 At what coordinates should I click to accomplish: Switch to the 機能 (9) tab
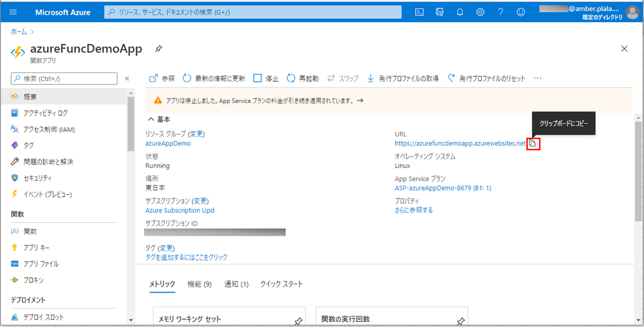coord(199,284)
